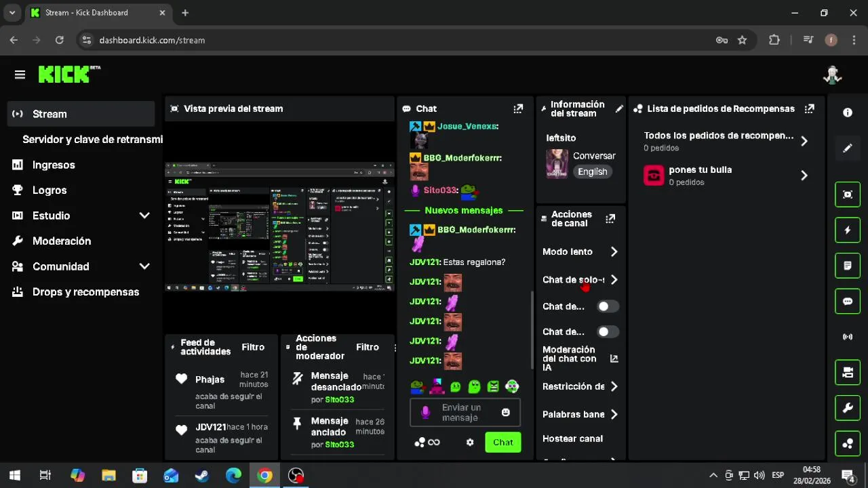Open the user avatar at top right
The image size is (868, 488).
(832, 75)
